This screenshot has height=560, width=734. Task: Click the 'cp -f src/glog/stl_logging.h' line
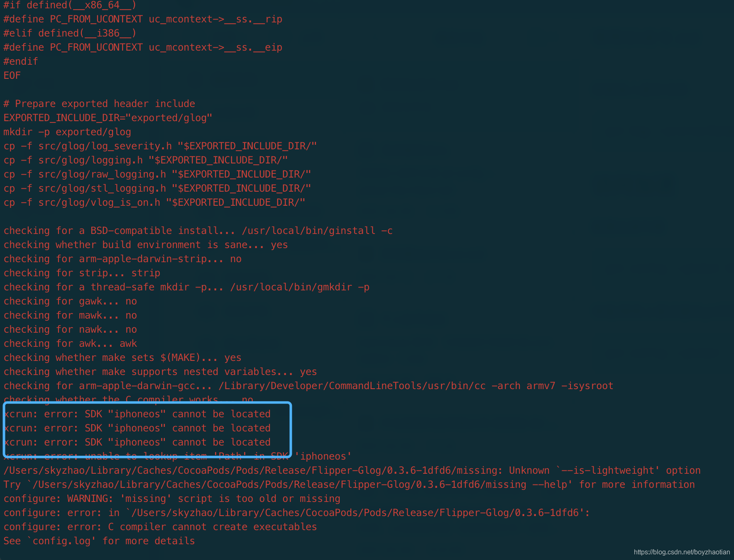[157, 188]
